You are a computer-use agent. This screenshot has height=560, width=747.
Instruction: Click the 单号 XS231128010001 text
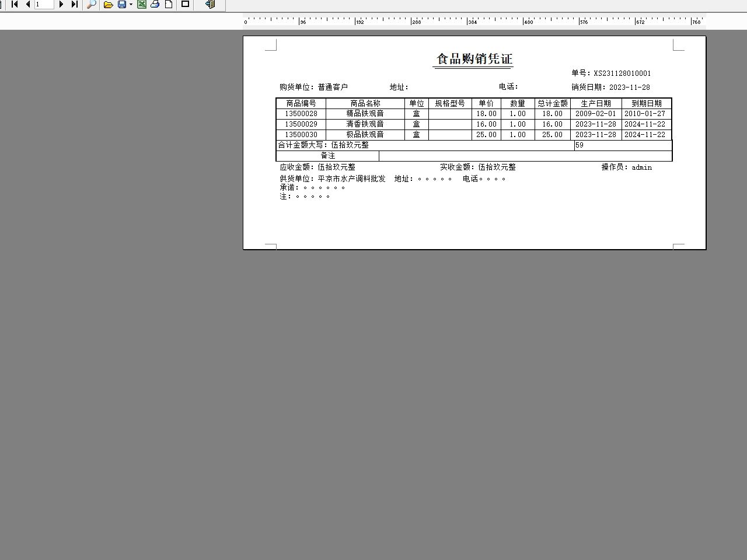pyautogui.click(x=610, y=73)
